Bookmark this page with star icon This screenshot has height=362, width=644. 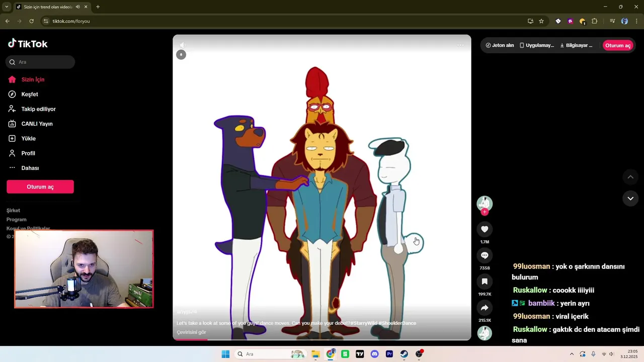(x=541, y=21)
